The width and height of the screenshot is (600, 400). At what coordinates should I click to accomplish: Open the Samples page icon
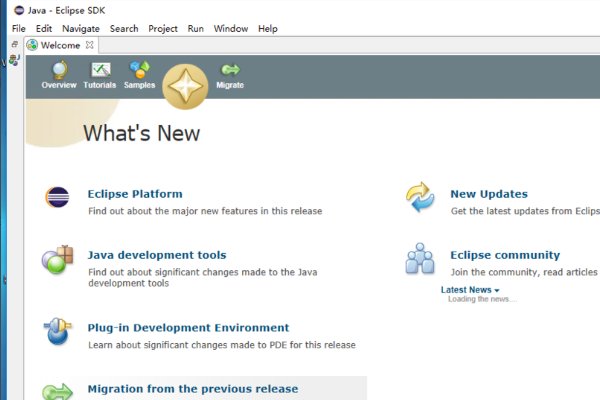pos(139,71)
